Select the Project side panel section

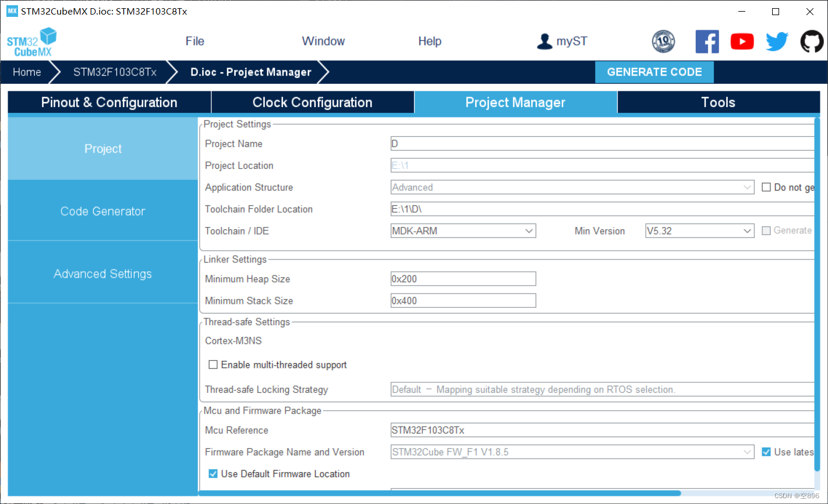tap(103, 148)
